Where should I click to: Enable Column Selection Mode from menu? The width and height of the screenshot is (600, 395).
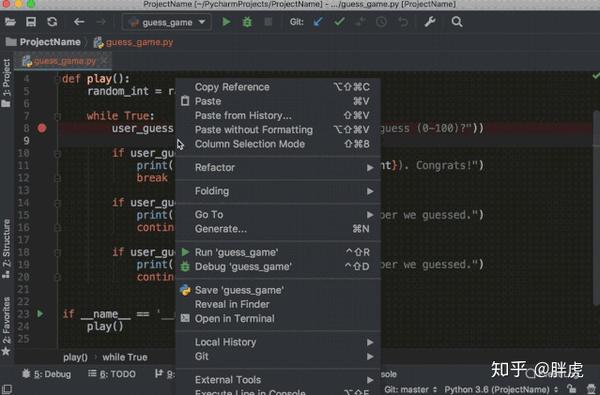click(x=278, y=144)
